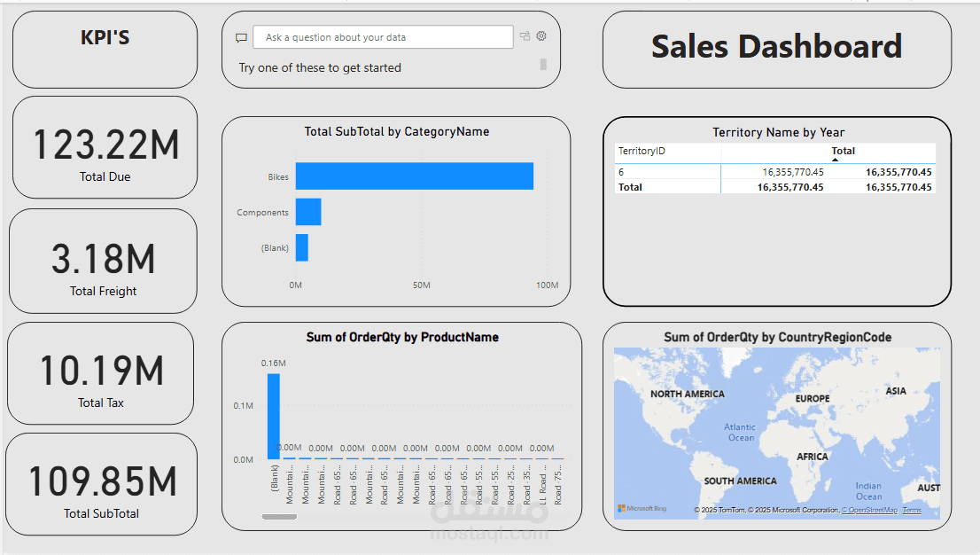The height and width of the screenshot is (555, 980).
Task: Click the (Blank) bar in the category chart
Action: [x=302, y=248]
